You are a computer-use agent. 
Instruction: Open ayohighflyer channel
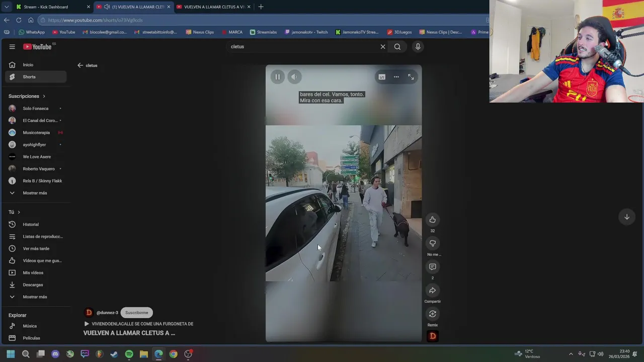click(x=35, y=145)
